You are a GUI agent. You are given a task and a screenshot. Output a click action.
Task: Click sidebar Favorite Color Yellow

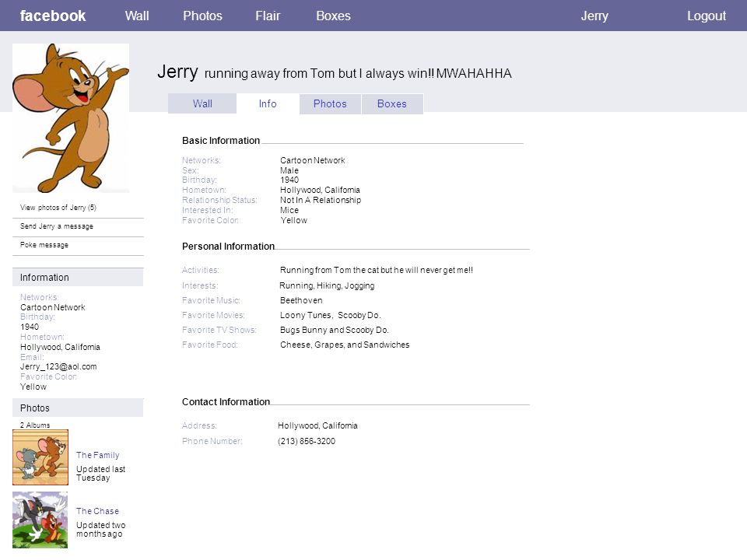(x=33, y=387)
